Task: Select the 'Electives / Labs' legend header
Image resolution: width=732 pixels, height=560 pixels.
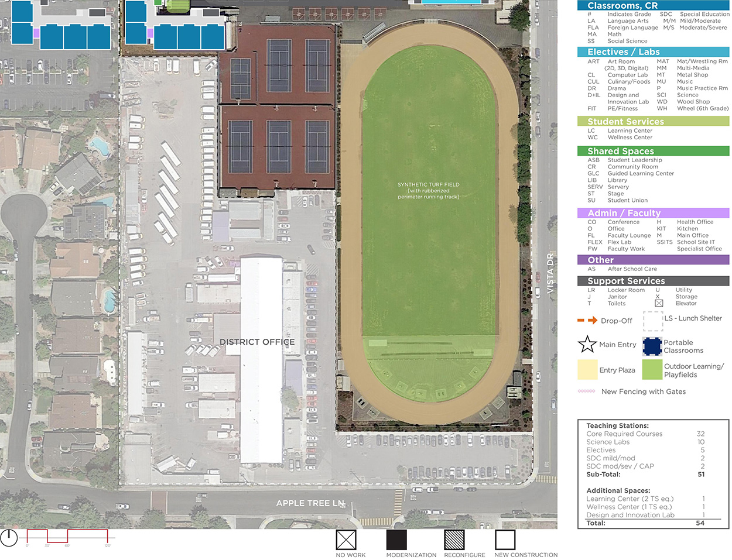Action: pyautogui.click(x=653, y=52)
